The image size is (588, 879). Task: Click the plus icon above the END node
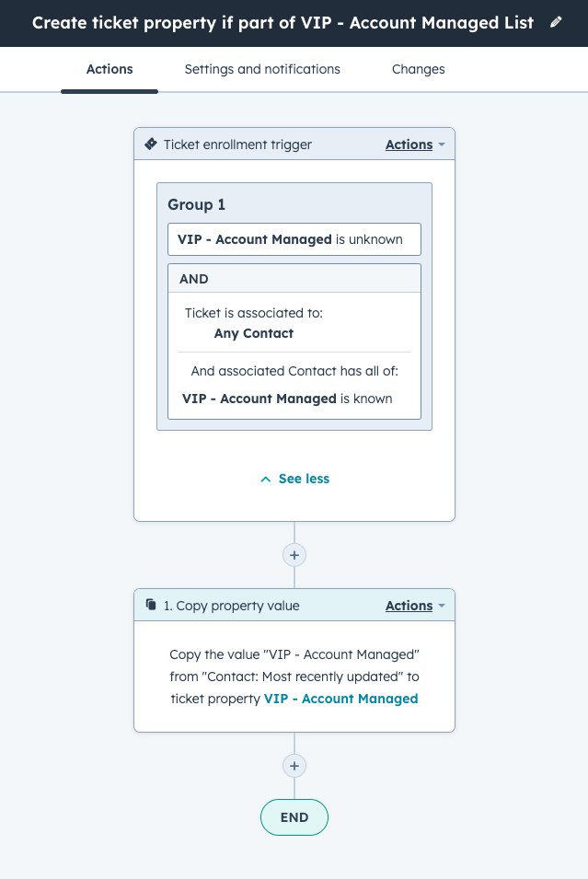click(x=294, y=765)
